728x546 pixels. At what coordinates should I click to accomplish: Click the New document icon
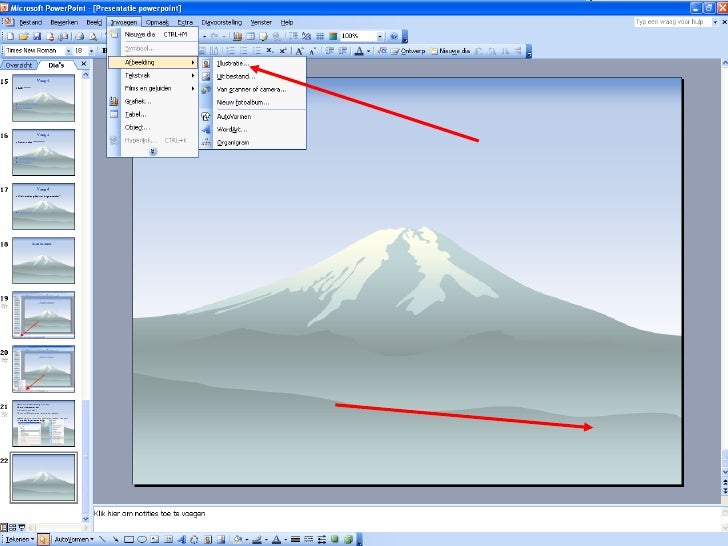point(10,36)
